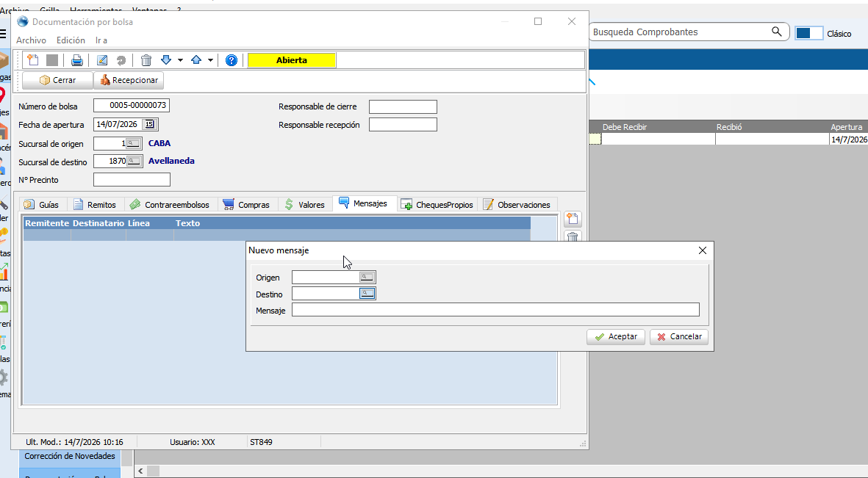Open lookup button in Origen field
The width and height of the screenshot is (868, 478).
pos(367,277)
